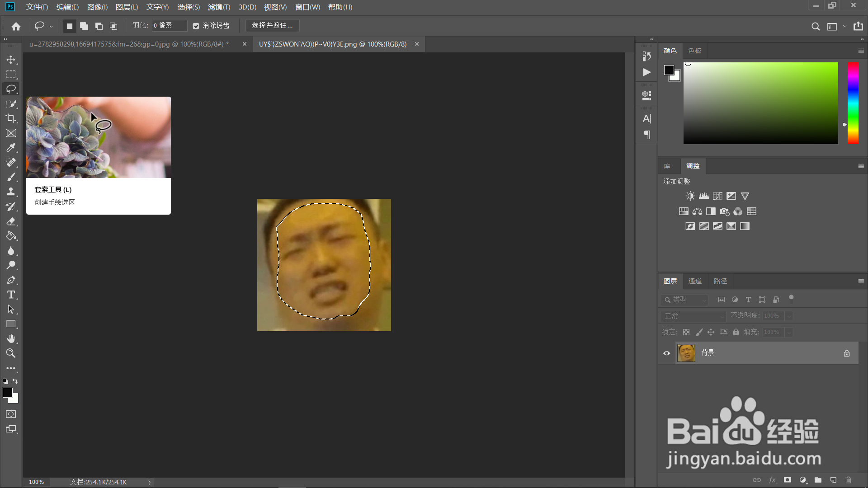Click the delete layer trash icon
Image resolution: width=868 pixels, height=488 pixels.
tap(848, 480)
